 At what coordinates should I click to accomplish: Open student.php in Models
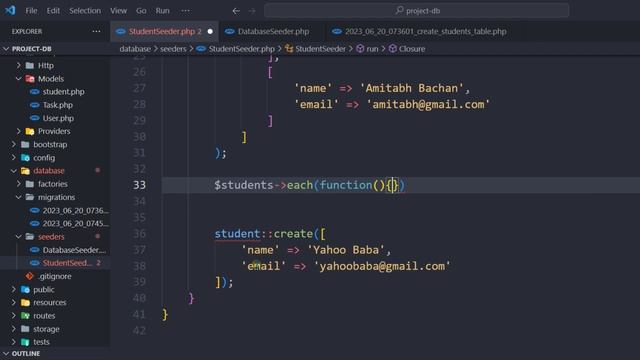(63, 92)
